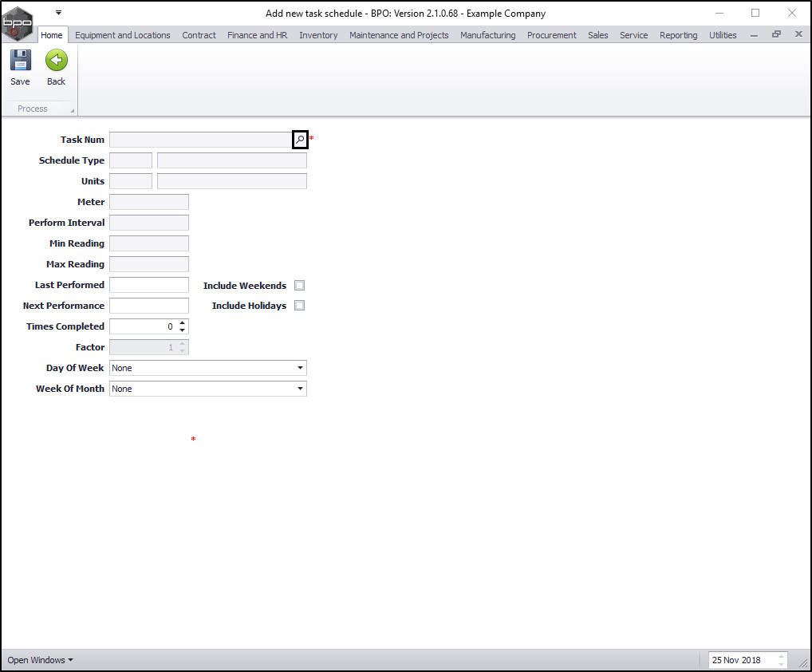Open the quick access toolbar dropdown arrow
The width and height of the screenshot is (812, 672).
(58, 13)
